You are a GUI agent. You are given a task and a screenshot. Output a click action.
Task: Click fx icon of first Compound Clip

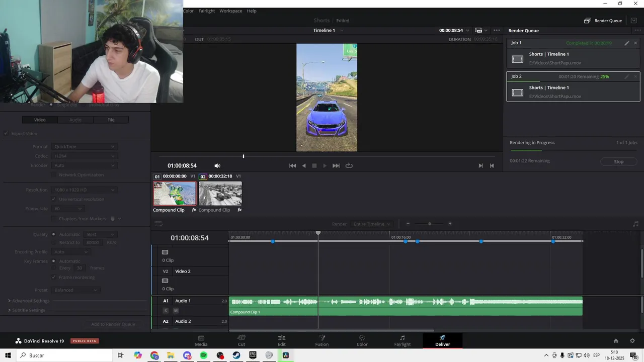[194, 210]
